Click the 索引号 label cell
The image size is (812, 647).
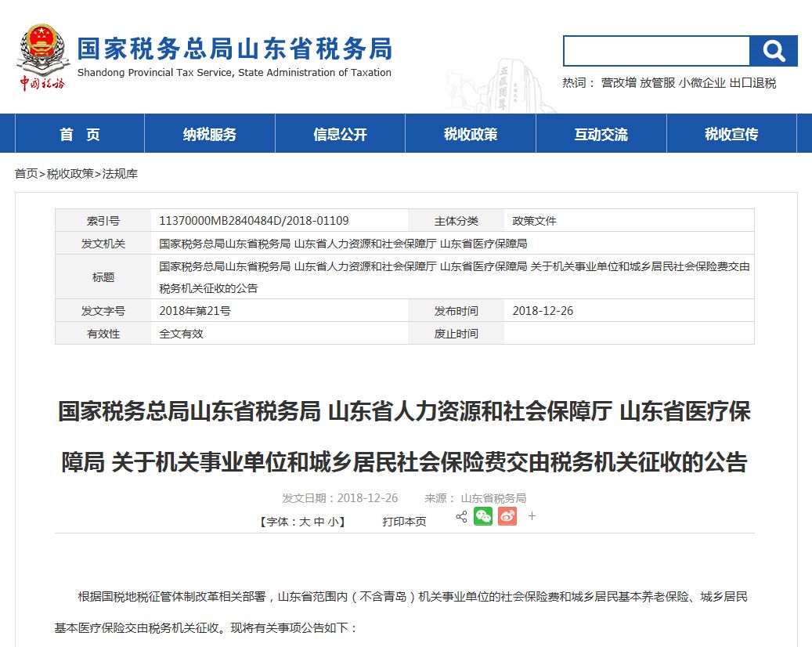(x=103, y=221)
